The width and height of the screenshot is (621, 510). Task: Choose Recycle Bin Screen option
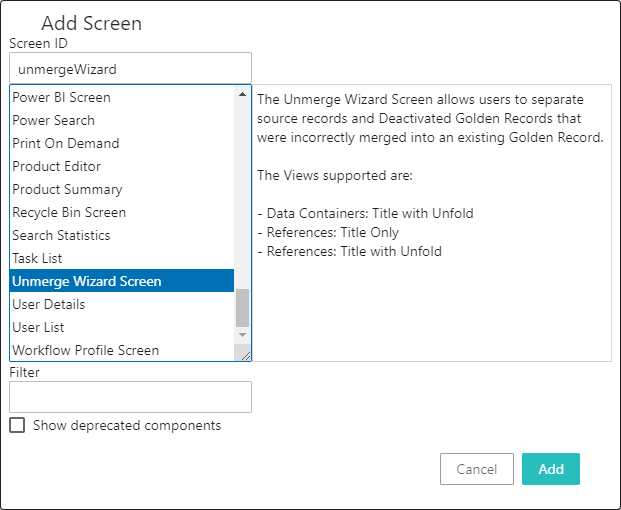click(69, 212)
